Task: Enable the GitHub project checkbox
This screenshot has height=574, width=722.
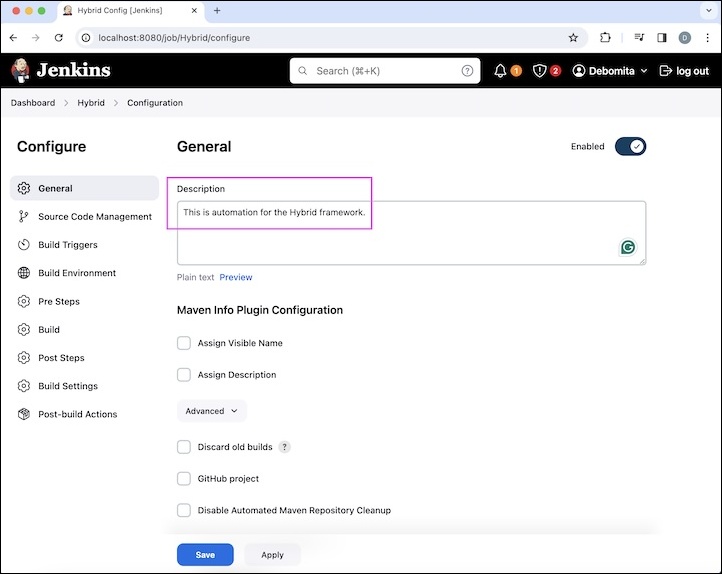Action: [x=184, y=479]
